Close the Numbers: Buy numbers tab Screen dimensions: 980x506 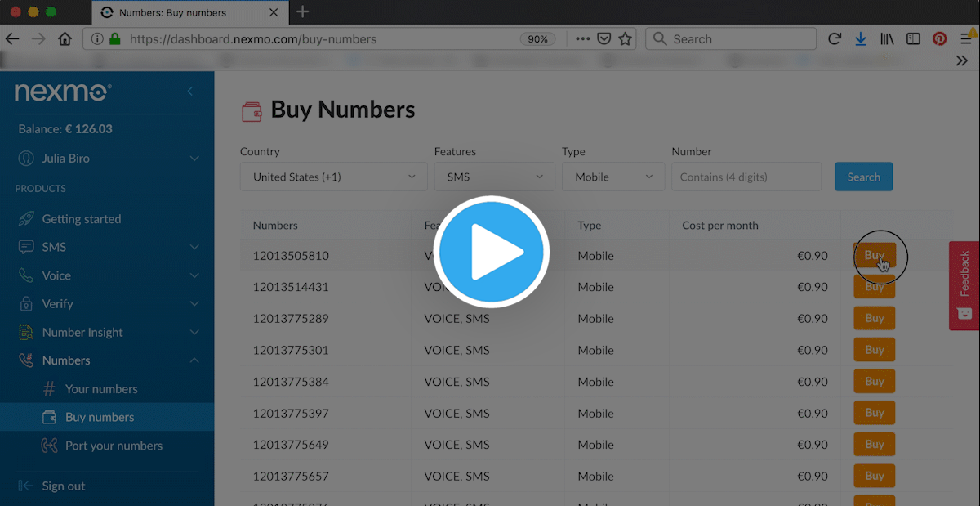point(274,12)
